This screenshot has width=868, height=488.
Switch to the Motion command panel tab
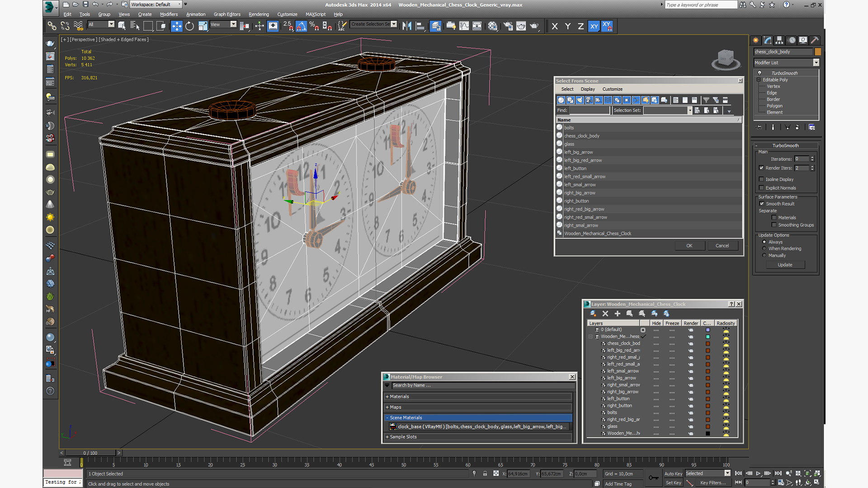point(792,40)
